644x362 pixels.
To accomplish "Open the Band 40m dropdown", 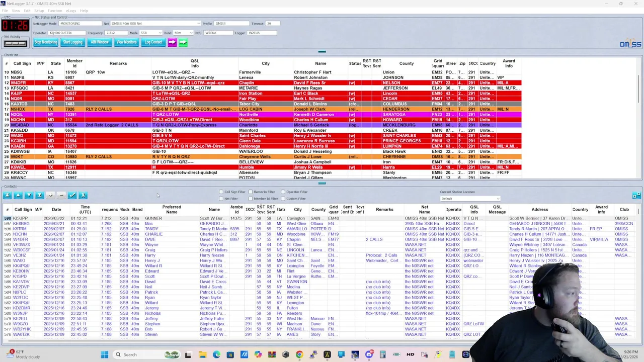I will tap(183, 33).
